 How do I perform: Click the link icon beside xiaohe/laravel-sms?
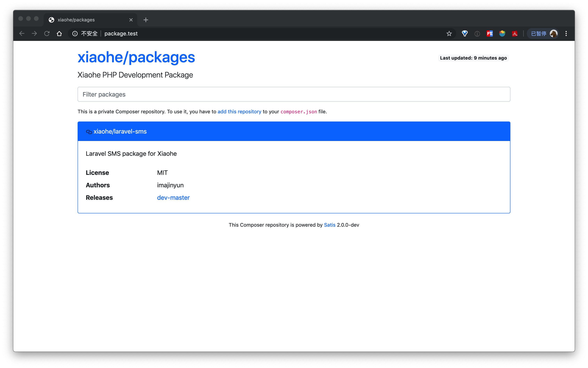coord(89,132)
